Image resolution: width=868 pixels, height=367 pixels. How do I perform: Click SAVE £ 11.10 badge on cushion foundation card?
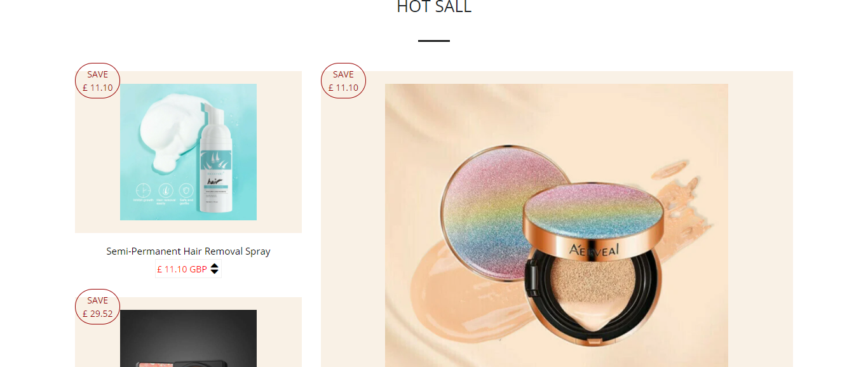[x=344, y=81]
